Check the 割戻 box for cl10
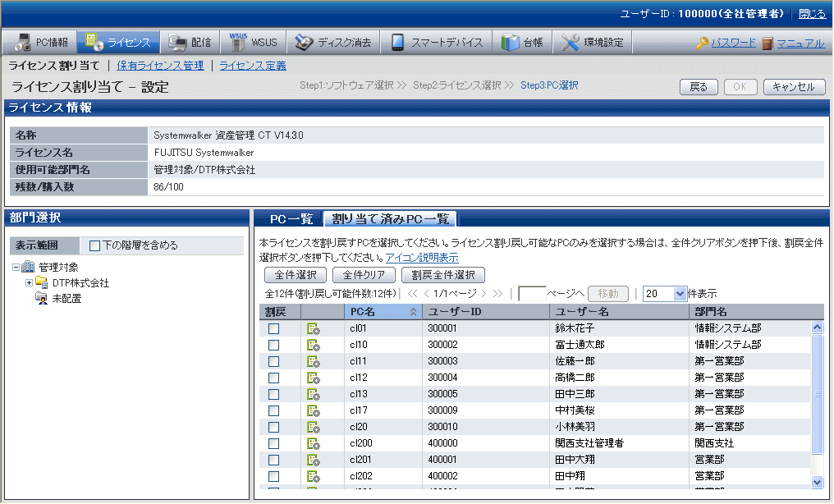The width and height of the screenshot is (834, 504). click(x=274, y=345)
